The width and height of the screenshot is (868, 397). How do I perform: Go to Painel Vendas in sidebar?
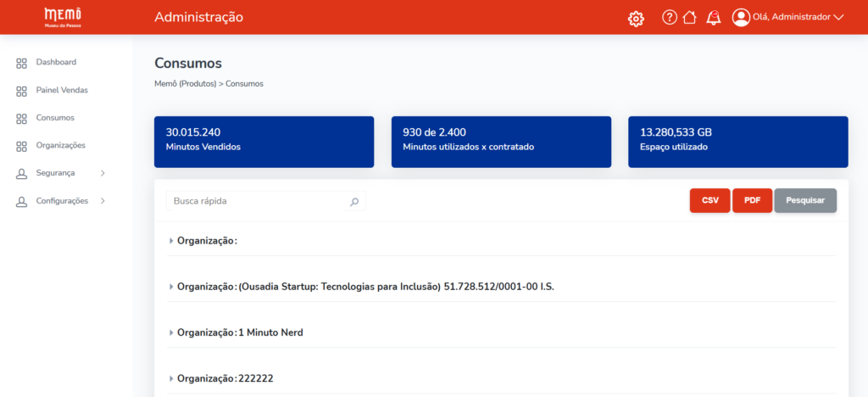[61, 90]
